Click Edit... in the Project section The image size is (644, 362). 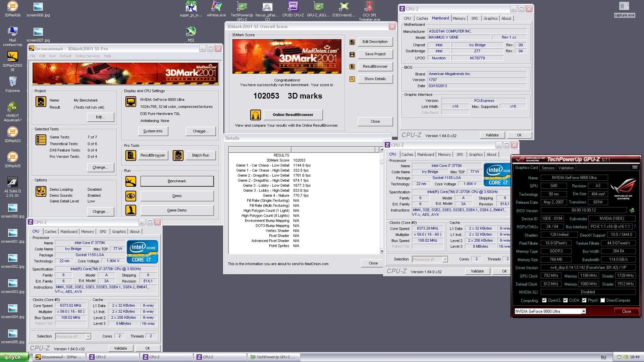tap(100, 117)
